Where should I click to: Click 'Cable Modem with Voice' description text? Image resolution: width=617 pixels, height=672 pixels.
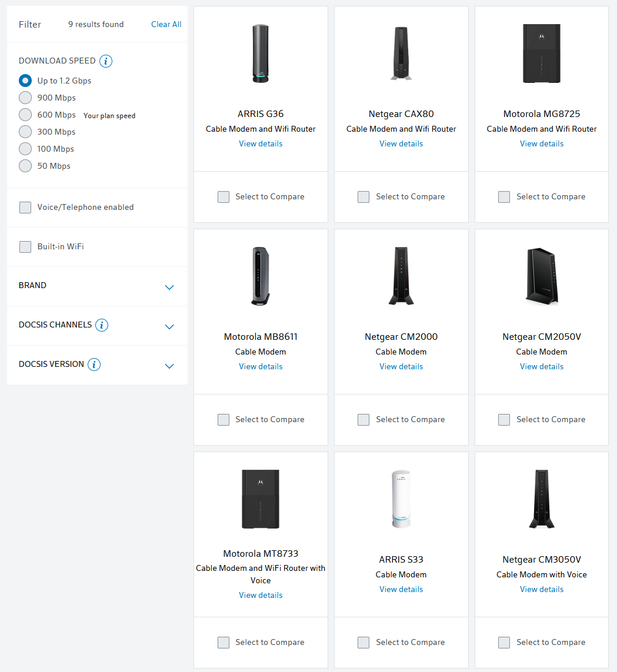coord(542,575)
